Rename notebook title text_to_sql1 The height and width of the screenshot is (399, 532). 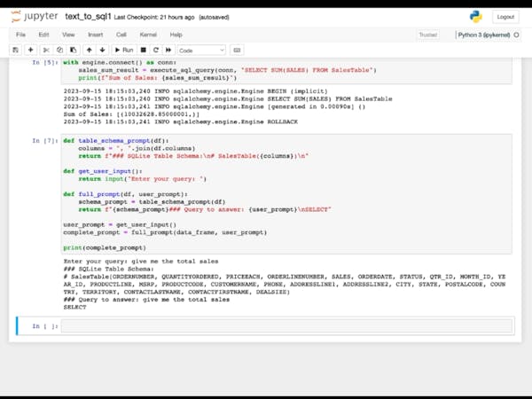tap(88, 17)
